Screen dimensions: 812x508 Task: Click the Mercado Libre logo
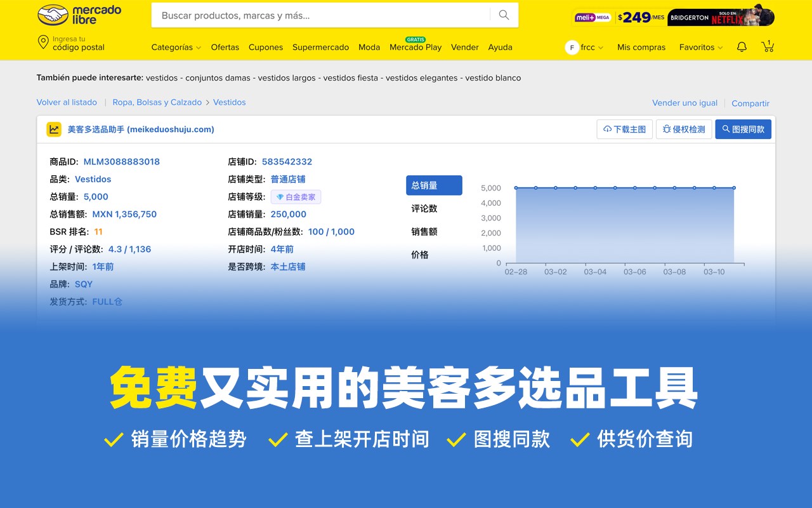click(79, 15)
